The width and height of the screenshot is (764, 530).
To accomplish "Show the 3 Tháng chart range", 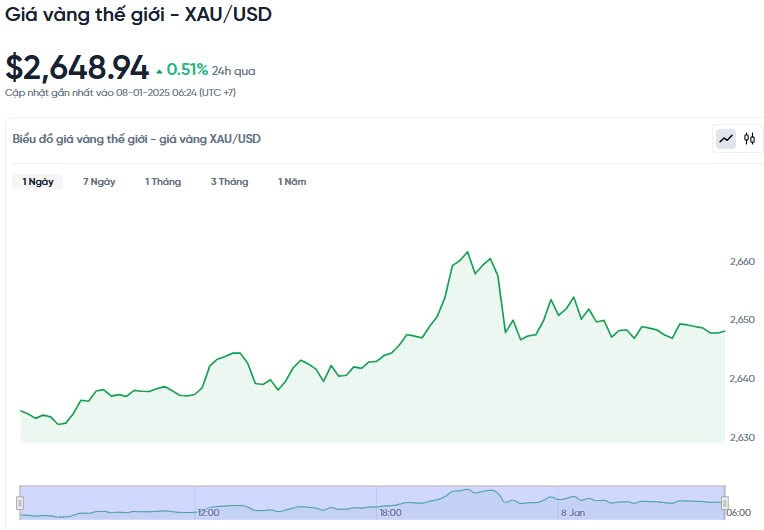I will point(229,182).
